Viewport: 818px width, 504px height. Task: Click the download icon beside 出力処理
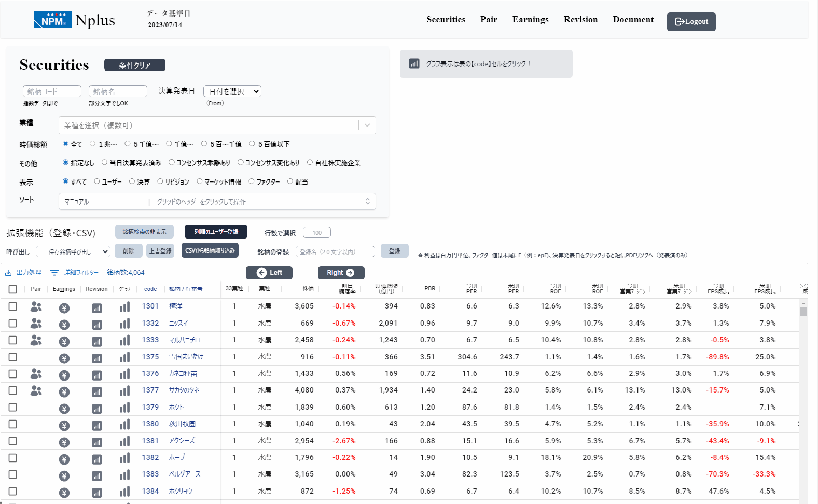8,273
